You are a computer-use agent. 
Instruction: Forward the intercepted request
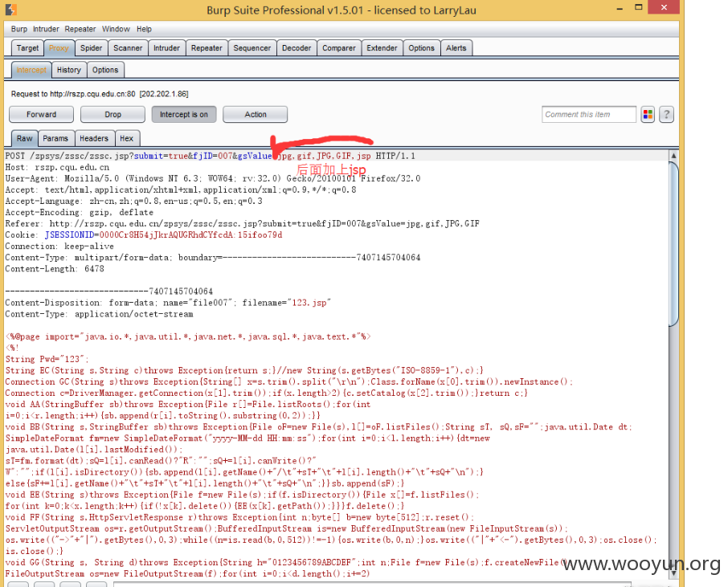click(41, 115)
